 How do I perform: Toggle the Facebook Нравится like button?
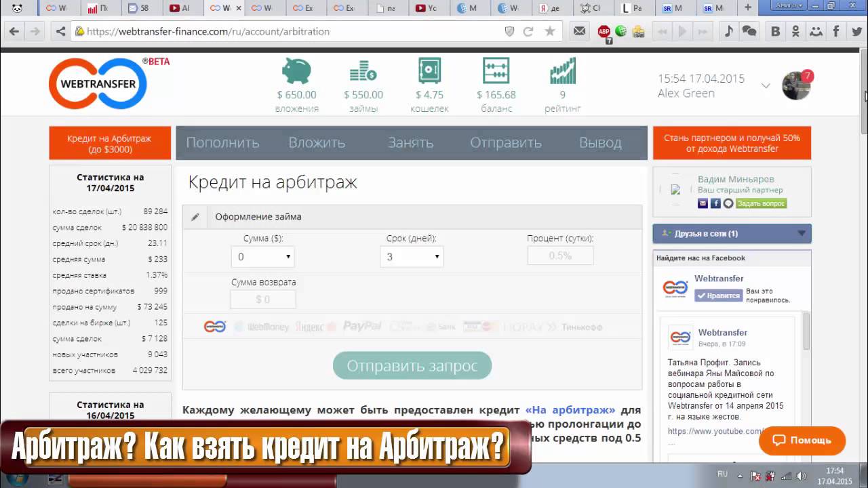click(718, 296)
